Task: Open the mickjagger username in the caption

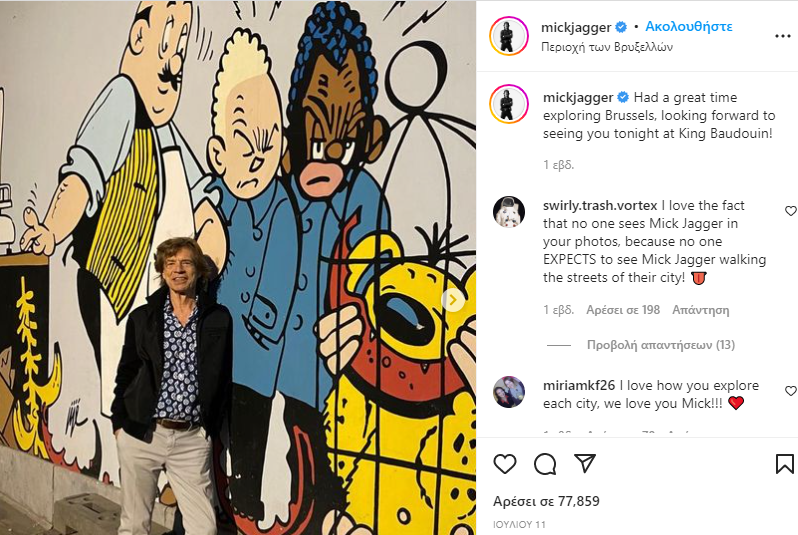Action: point(577,98)
